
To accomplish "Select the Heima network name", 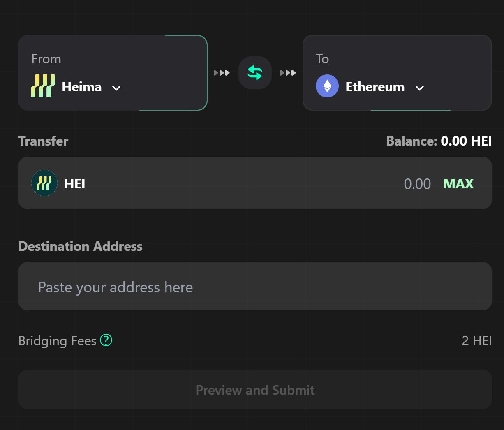I will pyautogui.click(x=81, y=87).
